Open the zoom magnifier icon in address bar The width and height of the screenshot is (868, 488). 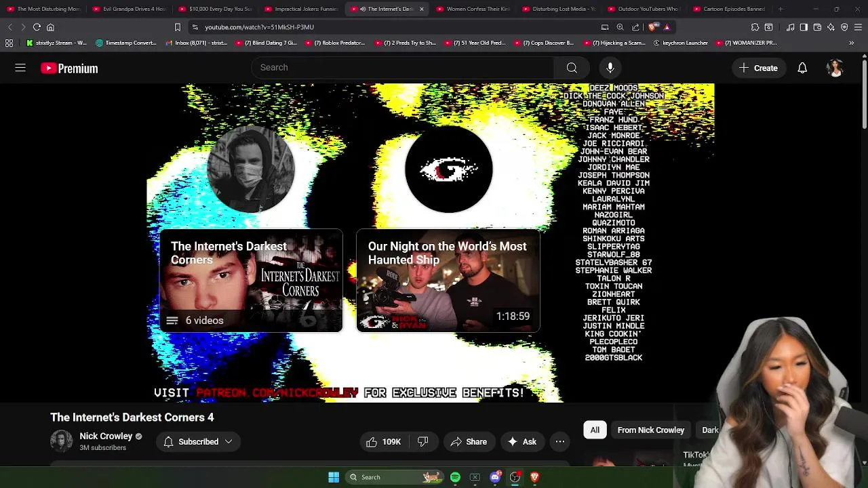tap(620, 27)
